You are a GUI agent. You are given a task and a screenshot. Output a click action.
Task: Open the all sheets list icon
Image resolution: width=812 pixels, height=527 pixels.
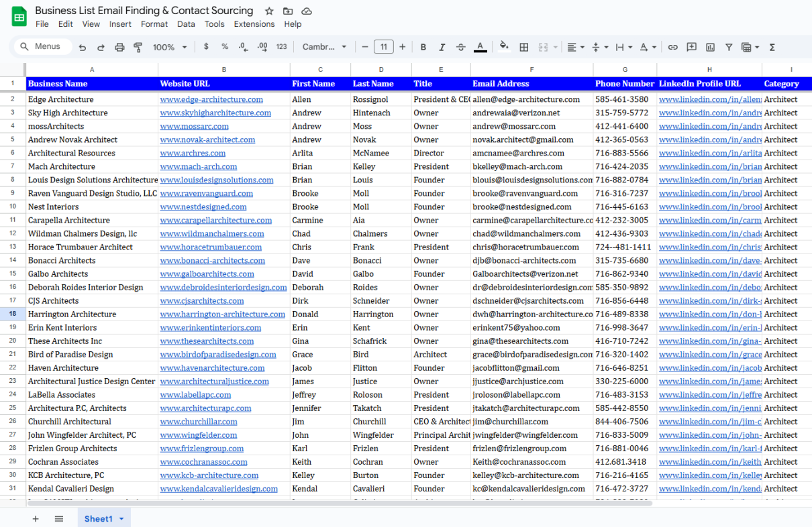click(59, 519)
